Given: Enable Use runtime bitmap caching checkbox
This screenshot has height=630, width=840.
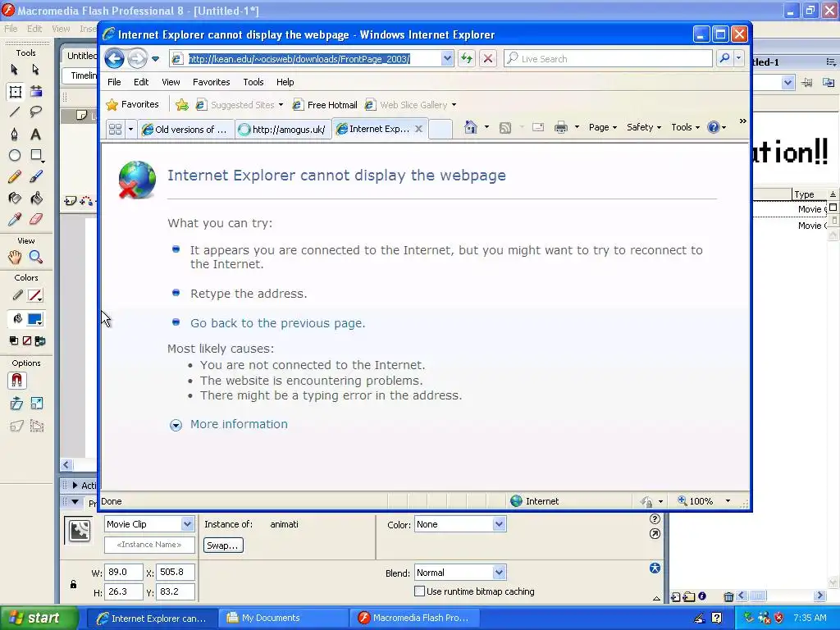Looking at the screenshot, I should click(419, 591).
